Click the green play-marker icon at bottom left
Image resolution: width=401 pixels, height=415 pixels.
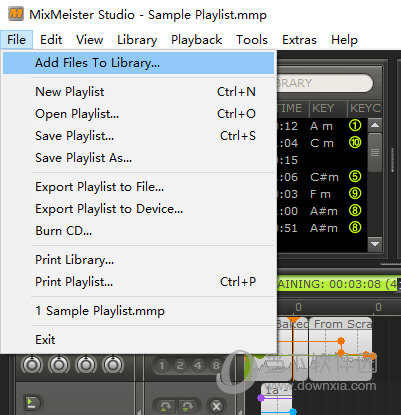(x=32, y=402)
